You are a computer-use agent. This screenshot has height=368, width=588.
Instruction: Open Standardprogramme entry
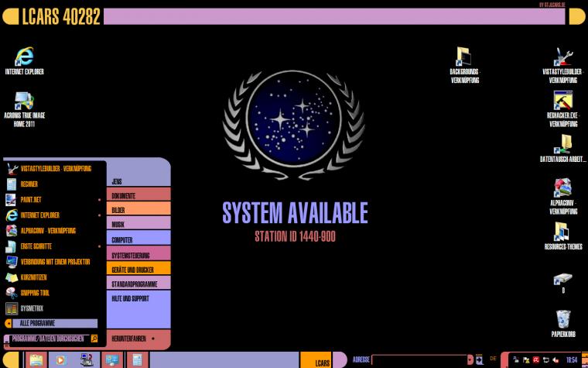click(x=138, y=282)
